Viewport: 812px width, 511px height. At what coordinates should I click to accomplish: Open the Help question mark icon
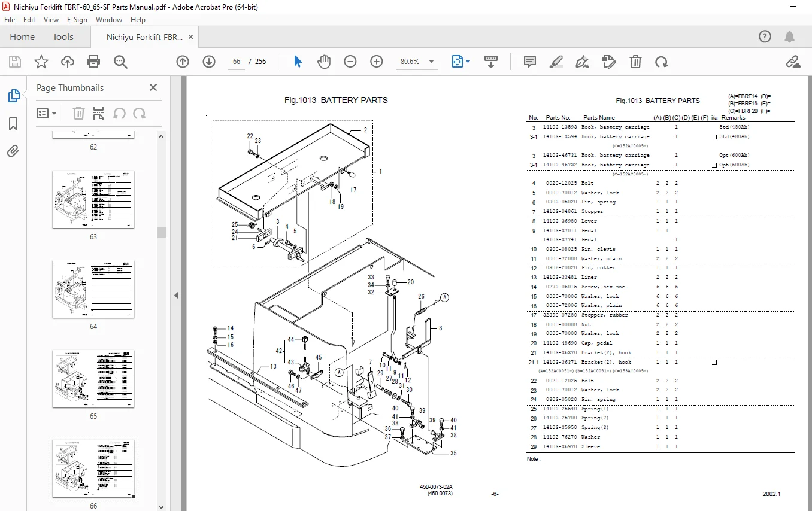point(765,36)
